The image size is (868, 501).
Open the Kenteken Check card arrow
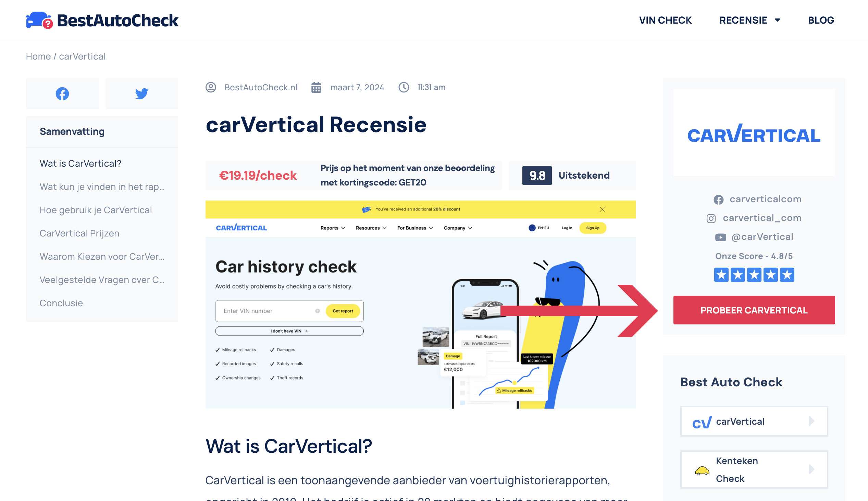pos(811,469)
